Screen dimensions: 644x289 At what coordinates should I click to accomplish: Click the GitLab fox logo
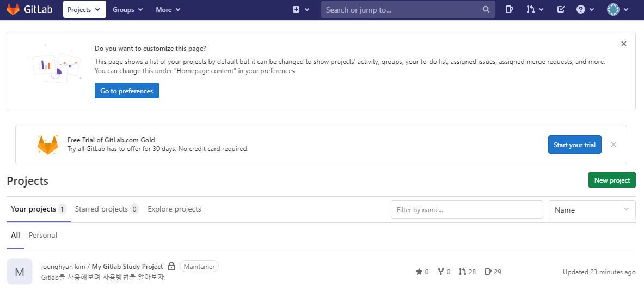coord(13,9)
